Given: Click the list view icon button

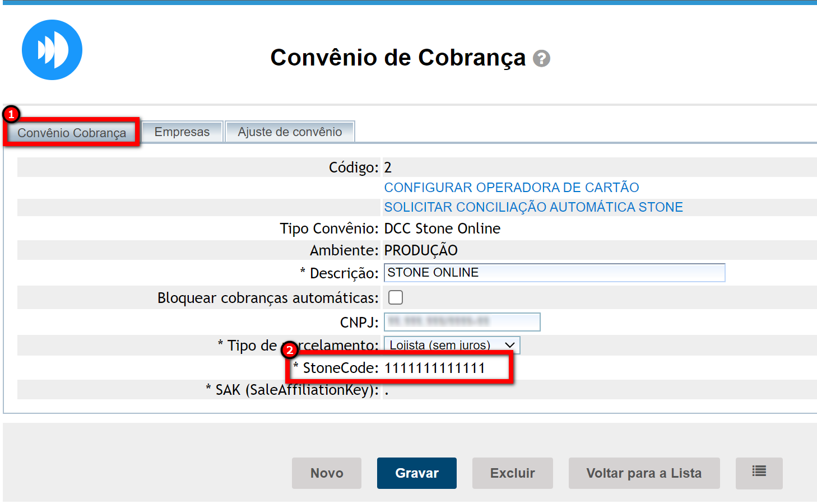Looking at the screenshot, I should point(759,473).
